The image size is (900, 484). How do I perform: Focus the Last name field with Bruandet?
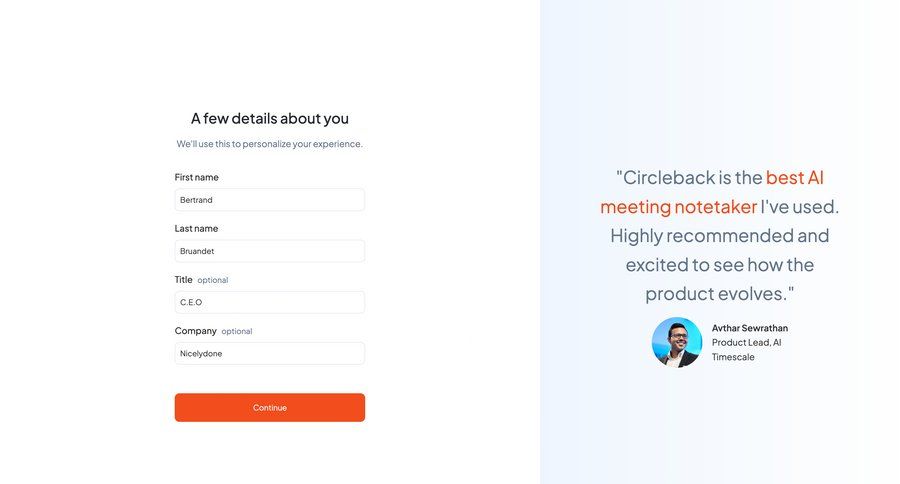(x=269, y=251)
